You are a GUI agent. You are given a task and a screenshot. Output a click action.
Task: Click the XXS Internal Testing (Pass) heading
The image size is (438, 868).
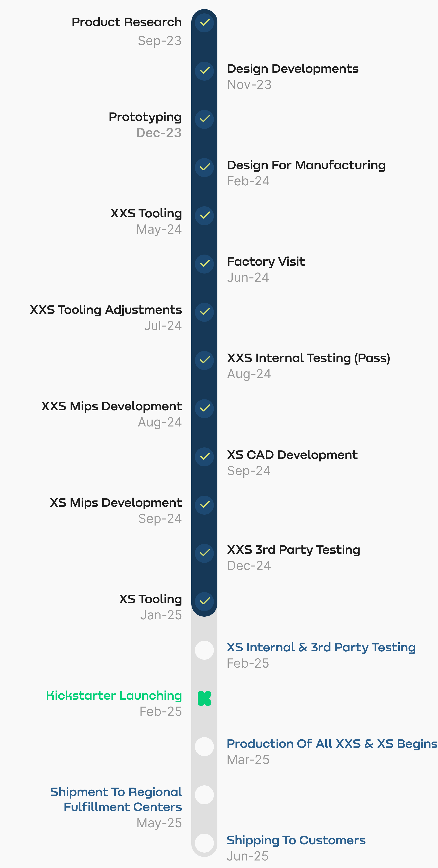(309, 358)
